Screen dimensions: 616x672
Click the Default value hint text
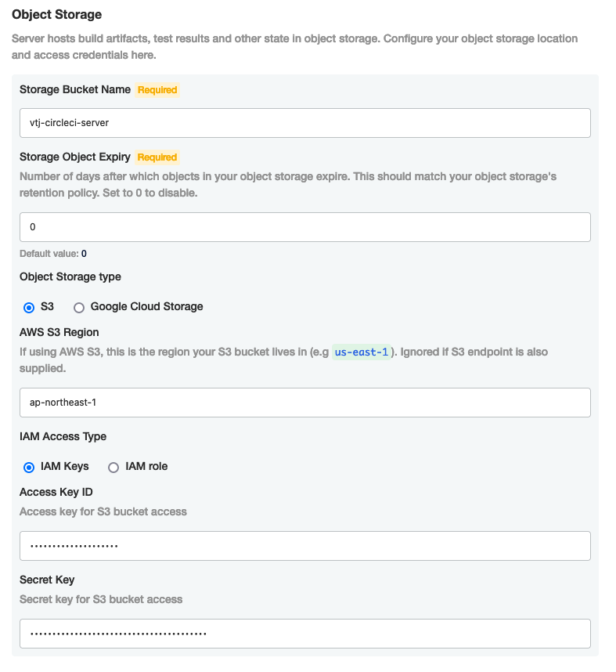[53, 254]
